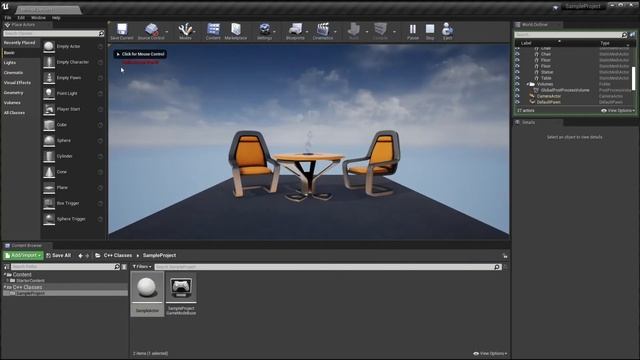The height and width of the screenshot is (360, 640).
Task: Select Empty Actor in Place Actors
Action: tap(73, 47)
